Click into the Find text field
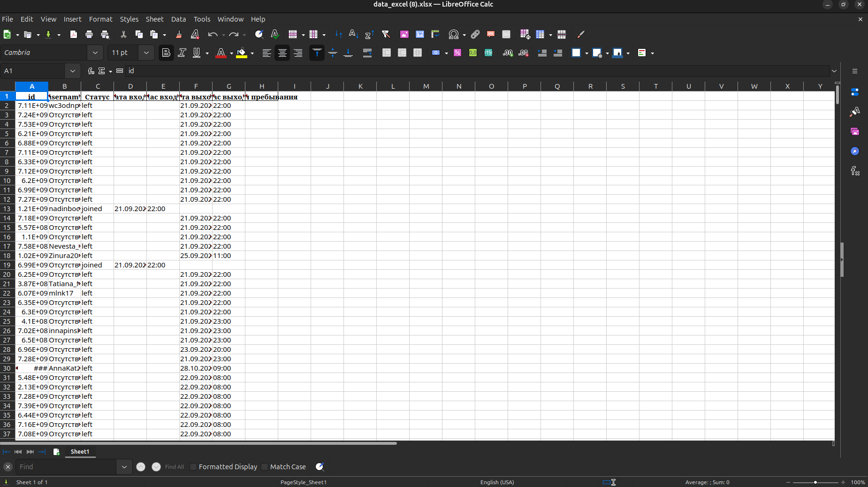This screenshot has height=487, width=868. coord(66,467)
